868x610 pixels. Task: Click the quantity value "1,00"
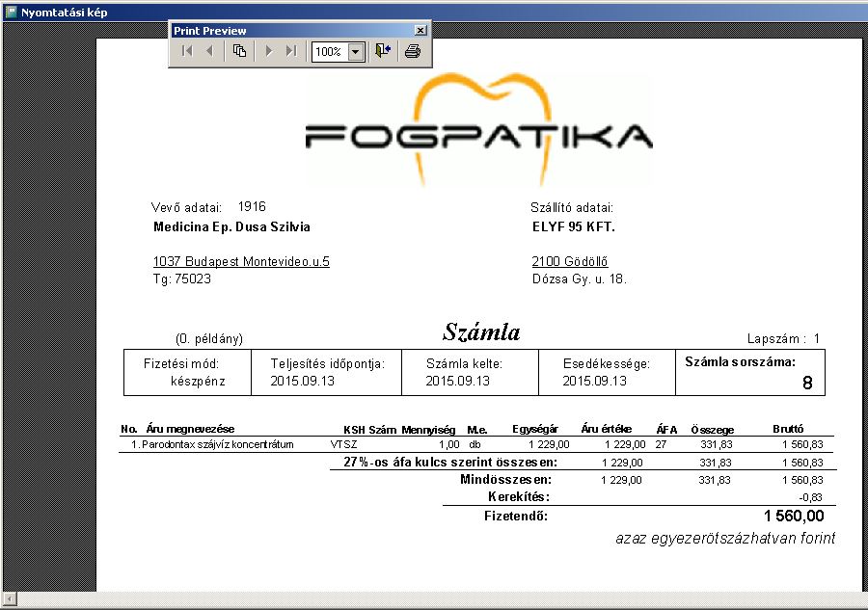pyautogui.click(x=448, y=444)
